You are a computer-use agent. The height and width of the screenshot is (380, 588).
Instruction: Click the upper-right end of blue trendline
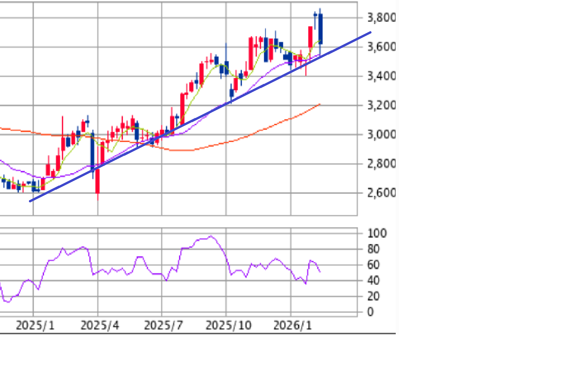point(370,33)
